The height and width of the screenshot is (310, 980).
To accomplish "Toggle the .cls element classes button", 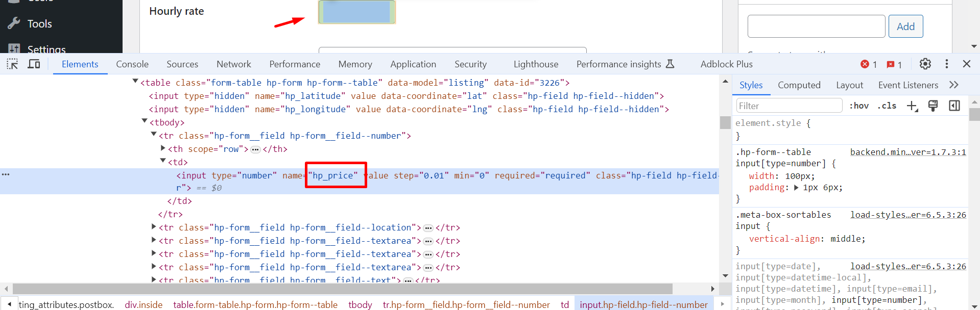I will tap(887, 106).
